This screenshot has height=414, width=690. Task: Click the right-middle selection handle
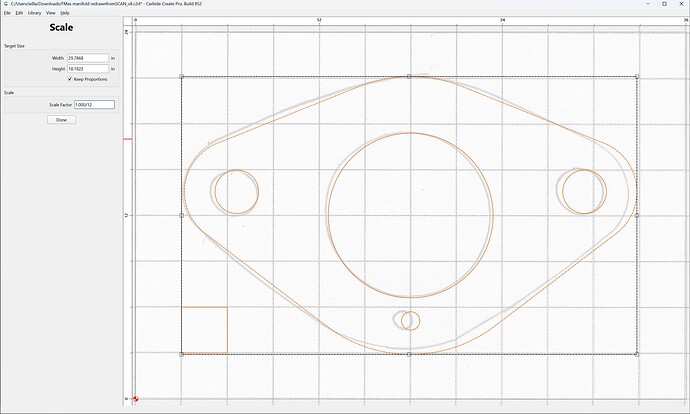pos(637,216)
